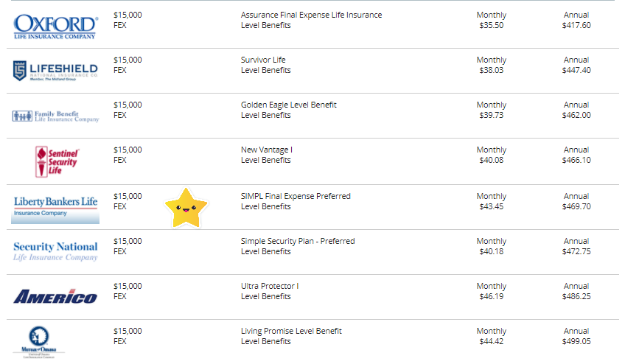Screen dimensions: 625x364
Task: Click the Sentinel Security Life logo
Action: 57,161
